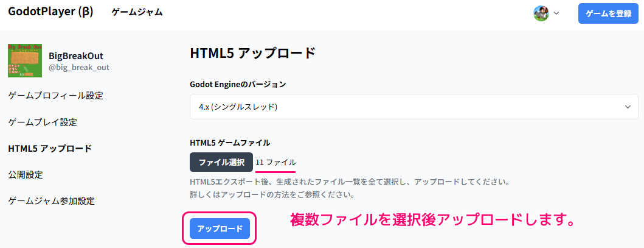
Task: Click the BigBreakOut game thumbnail image
Action: 25,60
